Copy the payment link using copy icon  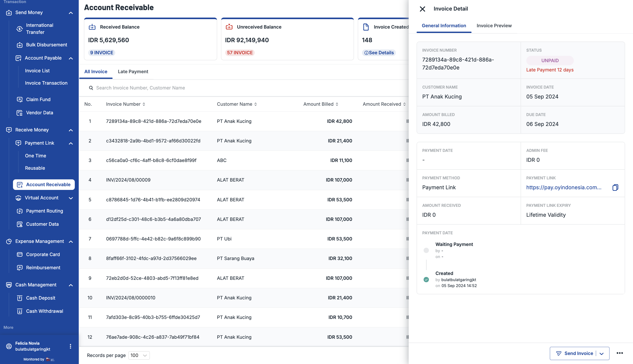point(615,187)
